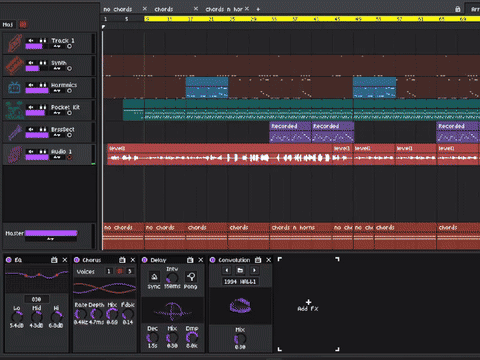
Task: Click the EQ Lo gain knob
Action: (17, 316)
